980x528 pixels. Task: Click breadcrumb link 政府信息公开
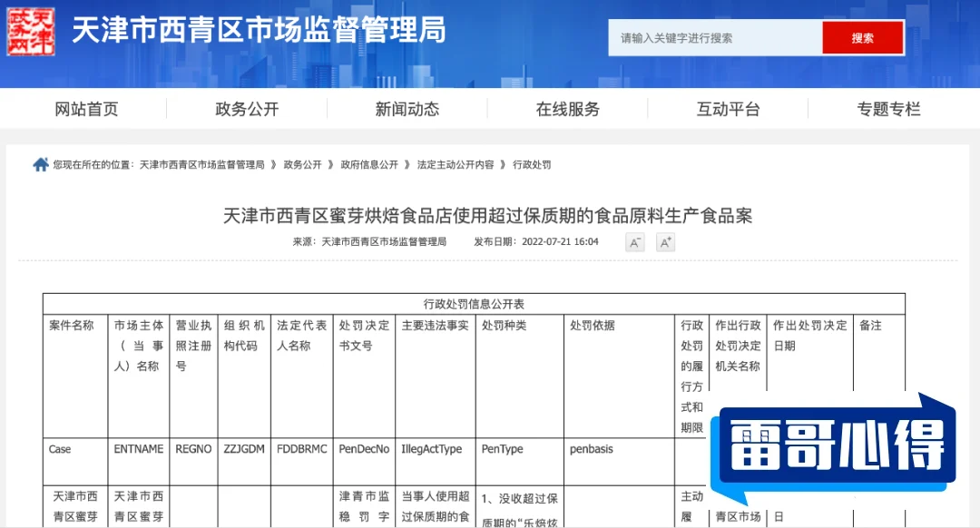pos(369,165)
